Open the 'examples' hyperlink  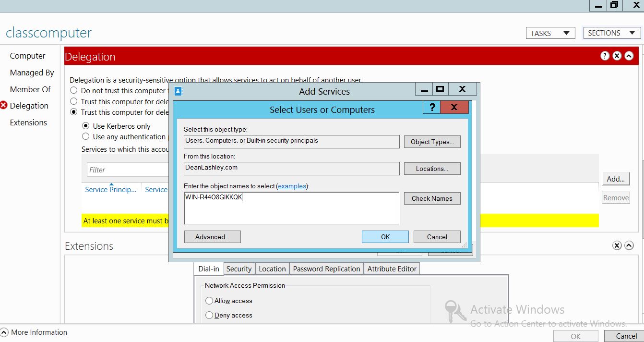point(292,186)
